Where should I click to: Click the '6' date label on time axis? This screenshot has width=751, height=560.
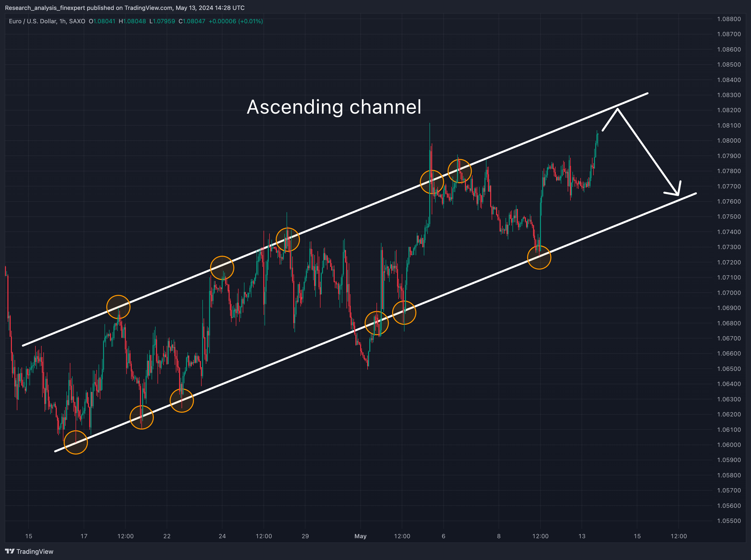point(443,536)
